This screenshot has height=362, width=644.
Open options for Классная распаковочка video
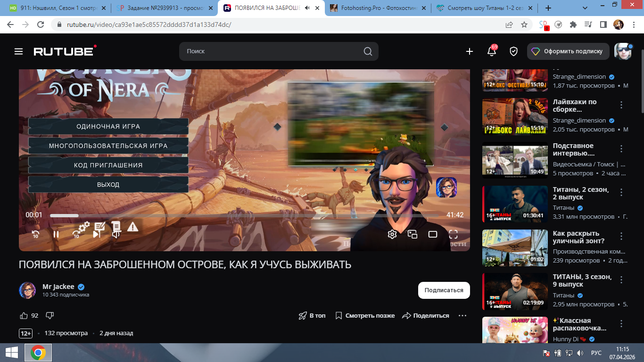pyautogui.click(x=621, y=323)
